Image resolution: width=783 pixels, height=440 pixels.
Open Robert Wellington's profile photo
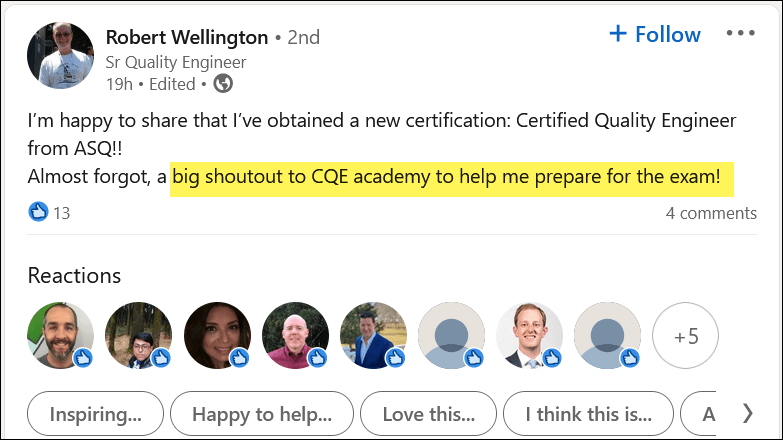click(61, 55)
